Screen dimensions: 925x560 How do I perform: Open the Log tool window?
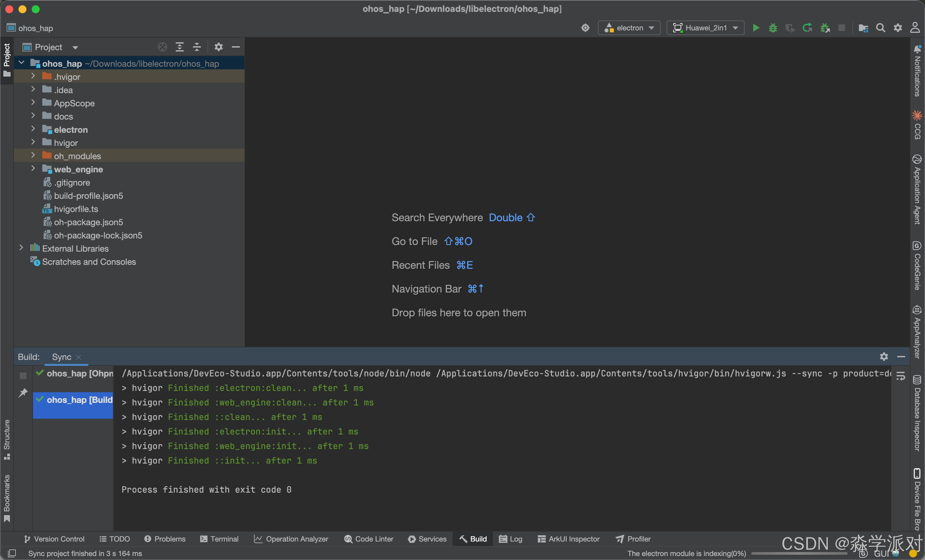tap(510, 539)
